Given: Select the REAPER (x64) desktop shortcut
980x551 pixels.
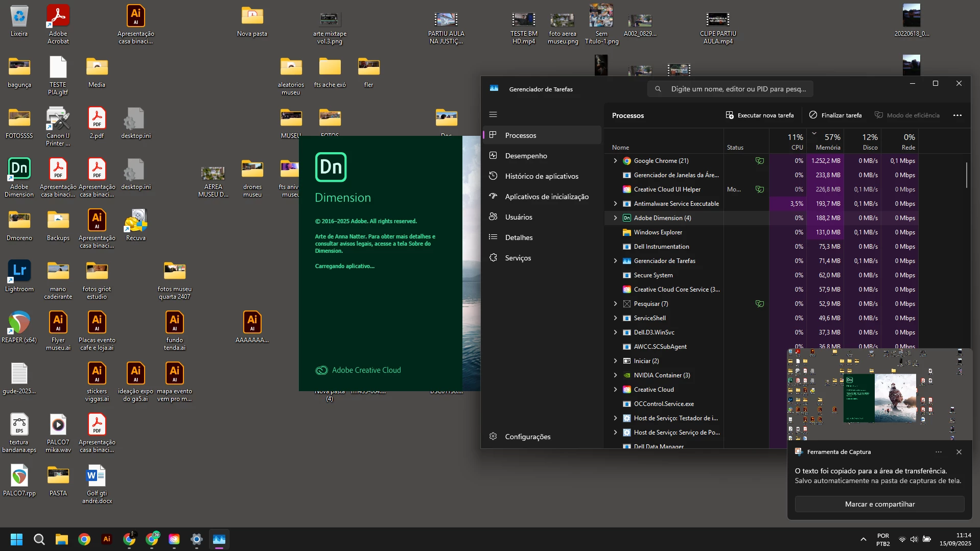Looking at the screenshot, I should (x=19, y=327).
